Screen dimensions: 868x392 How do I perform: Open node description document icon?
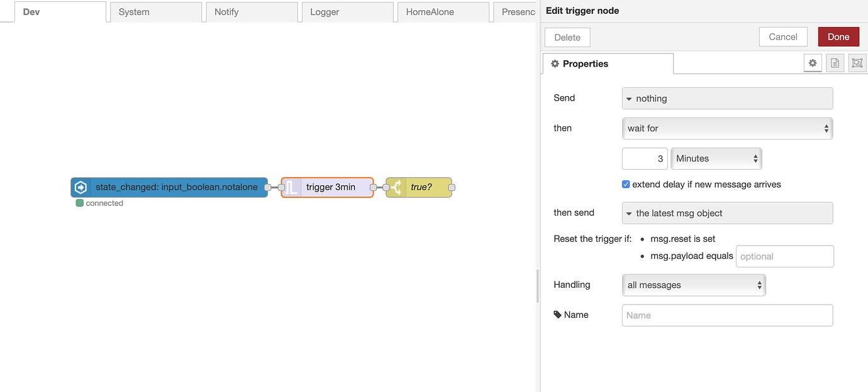tap(835, 63)
